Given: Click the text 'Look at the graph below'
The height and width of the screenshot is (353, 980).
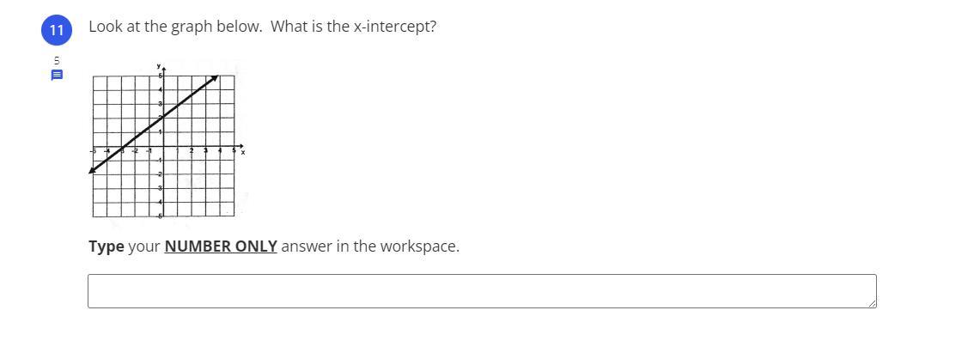Looking at the screenshot, I should (x=175, y=27).
